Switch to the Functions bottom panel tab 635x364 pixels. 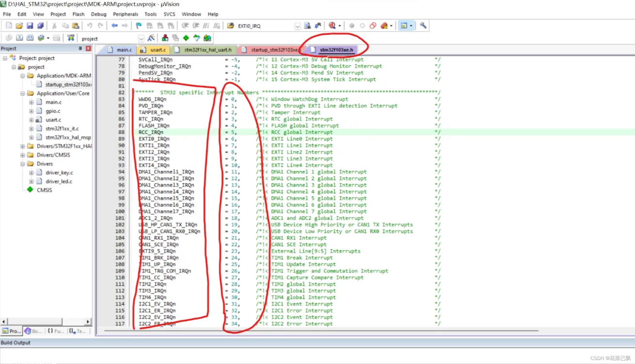pos(56,331)
